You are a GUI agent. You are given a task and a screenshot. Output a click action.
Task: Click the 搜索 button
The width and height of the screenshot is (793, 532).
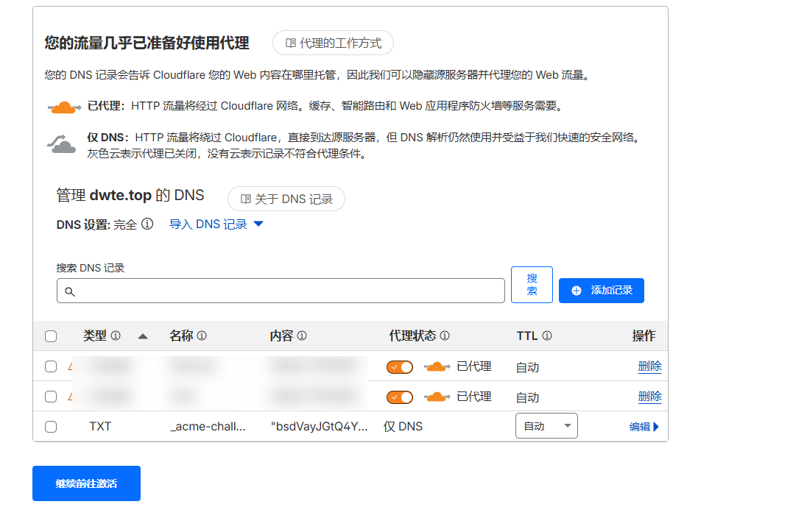point(532,285)
